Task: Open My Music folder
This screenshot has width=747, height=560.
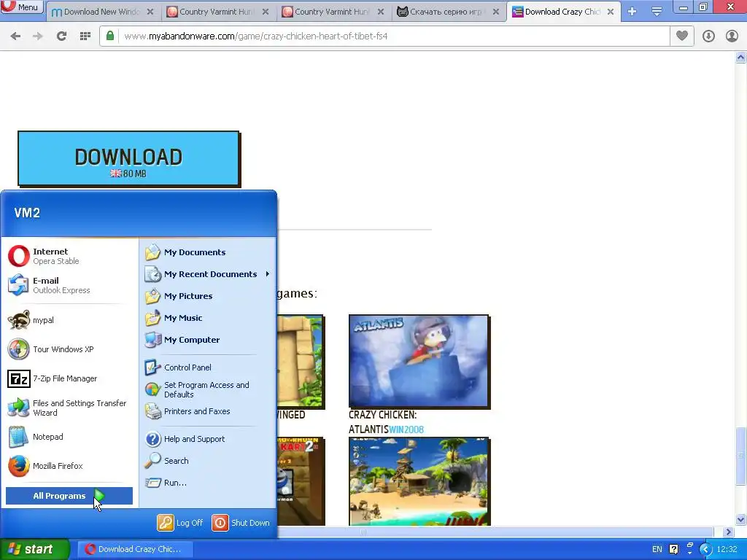Action: tap(208, 318)
